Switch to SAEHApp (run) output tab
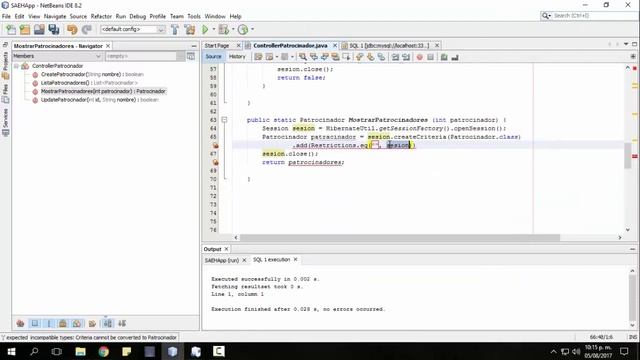 (222, 260)
